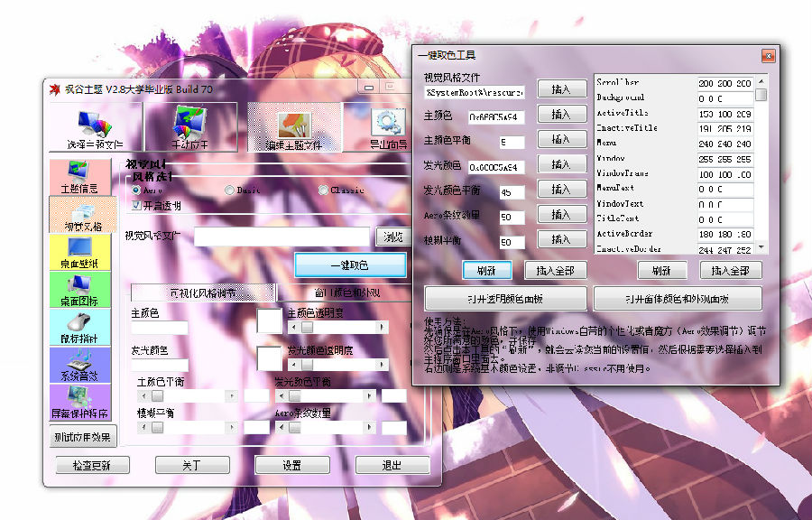Click the 主颜色 value field in main window

click(x=160, y=328)
